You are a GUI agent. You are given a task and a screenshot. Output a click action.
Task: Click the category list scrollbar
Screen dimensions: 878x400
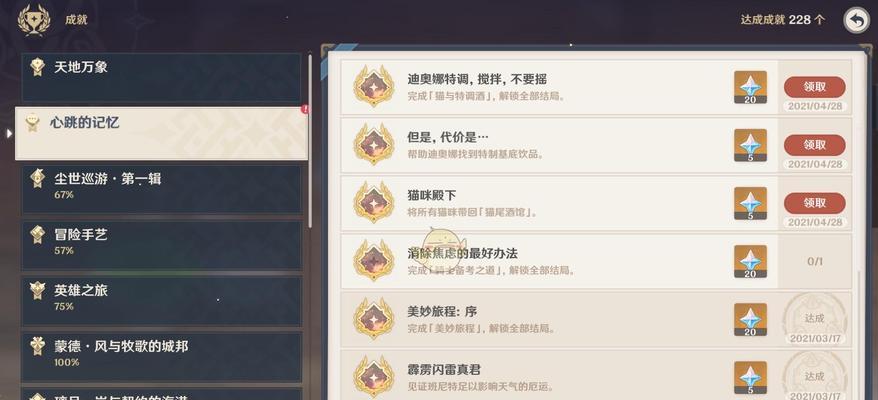[310, 141]
